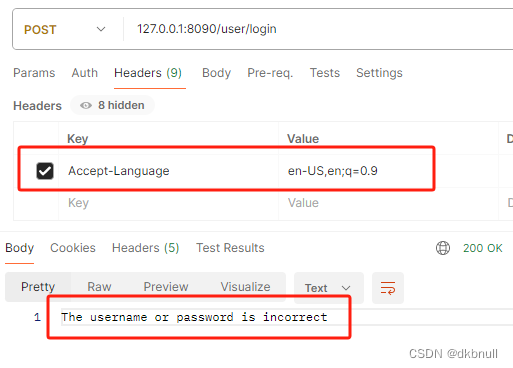Click the empty Value placeholder field
513x368 pixels.
coord(388,203)
